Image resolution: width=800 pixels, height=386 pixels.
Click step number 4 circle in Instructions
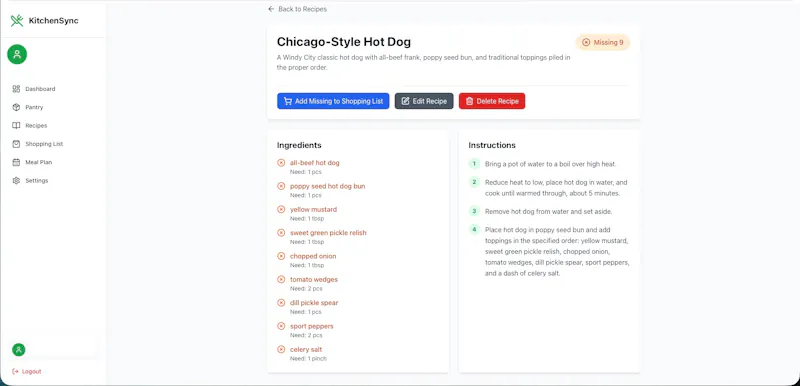pos(474,229)
